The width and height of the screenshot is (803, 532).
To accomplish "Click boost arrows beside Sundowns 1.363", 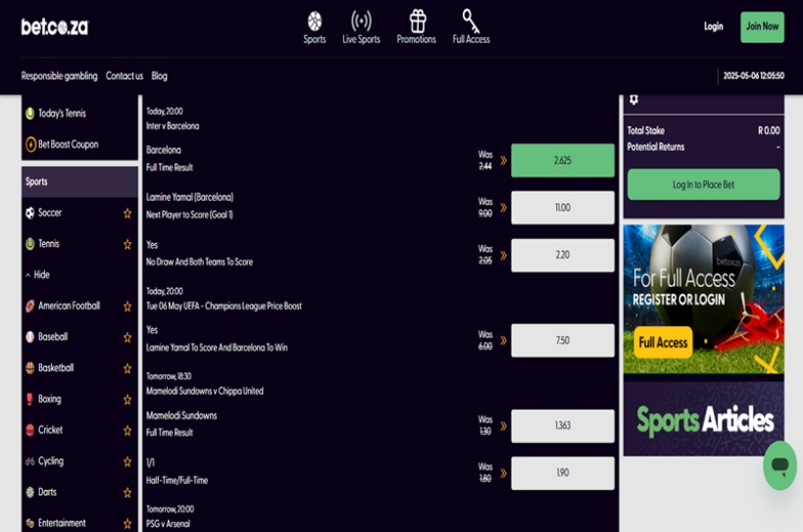I will (x=503, y=425).
